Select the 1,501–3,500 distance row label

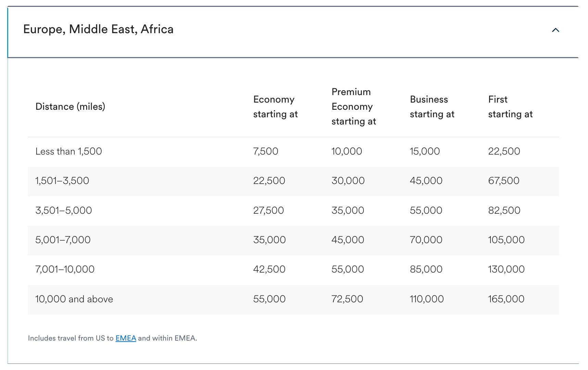[x=62, y=181]
